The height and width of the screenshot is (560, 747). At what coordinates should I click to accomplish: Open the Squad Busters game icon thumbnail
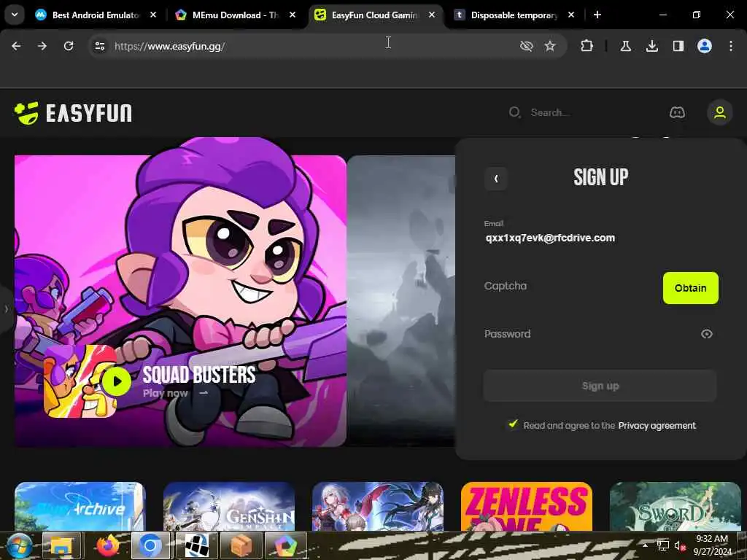click(x=80, y=381)
